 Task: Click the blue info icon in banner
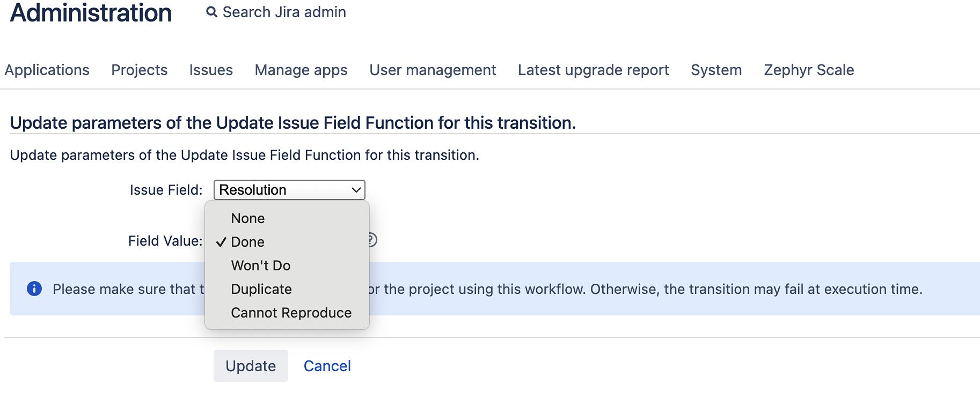(x=34, y=289)
